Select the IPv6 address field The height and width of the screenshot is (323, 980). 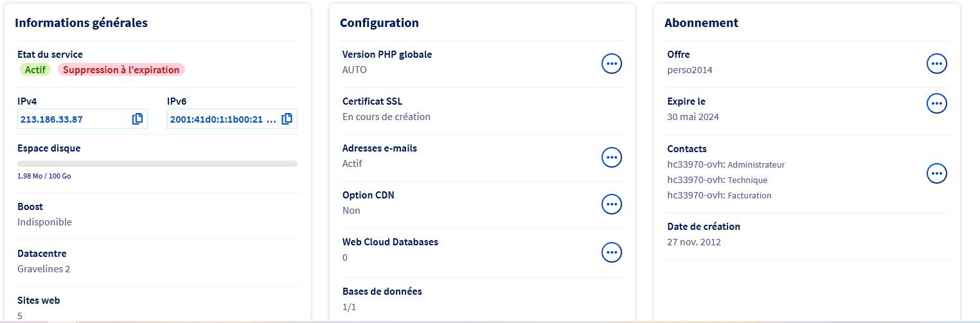pos(222,119)
